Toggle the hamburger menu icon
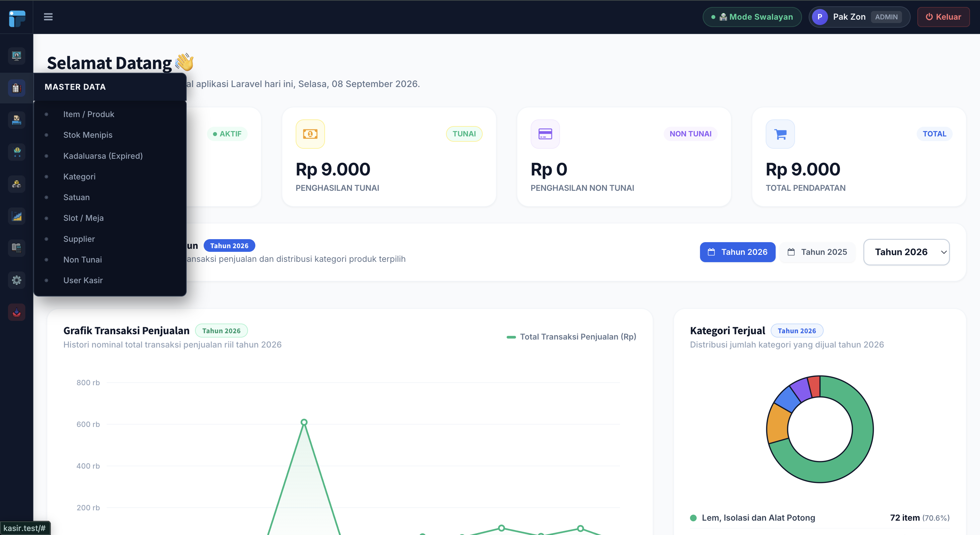The width and height of the screenshot is (980, 535). 48,17
